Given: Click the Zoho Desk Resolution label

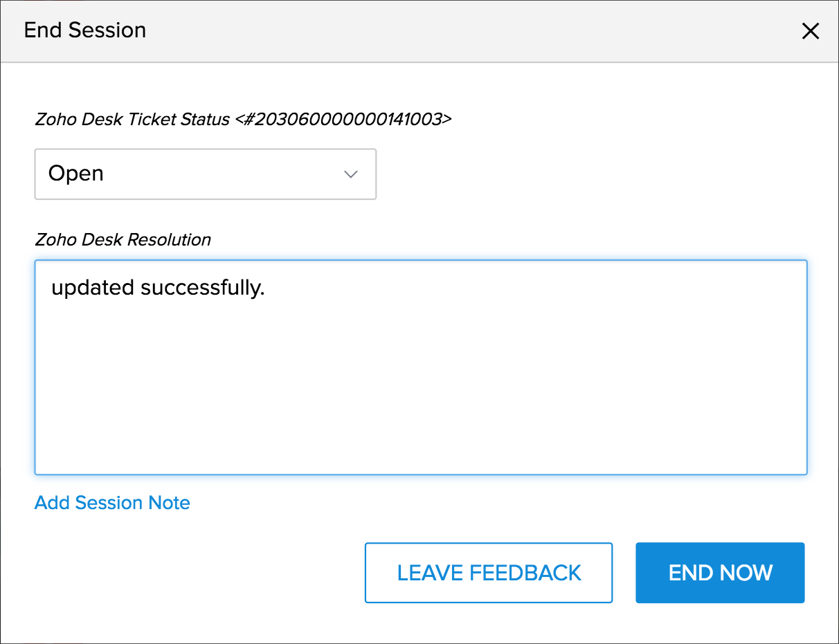Looking at the screenshot, I should pyautogui.click(x=123, y=240).
